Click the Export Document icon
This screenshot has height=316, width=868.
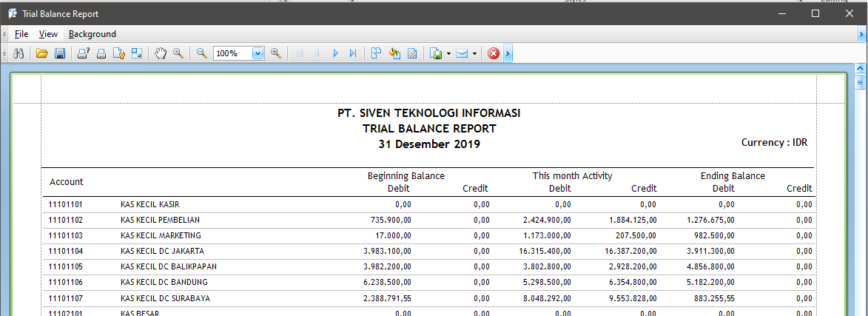[436, 53]
